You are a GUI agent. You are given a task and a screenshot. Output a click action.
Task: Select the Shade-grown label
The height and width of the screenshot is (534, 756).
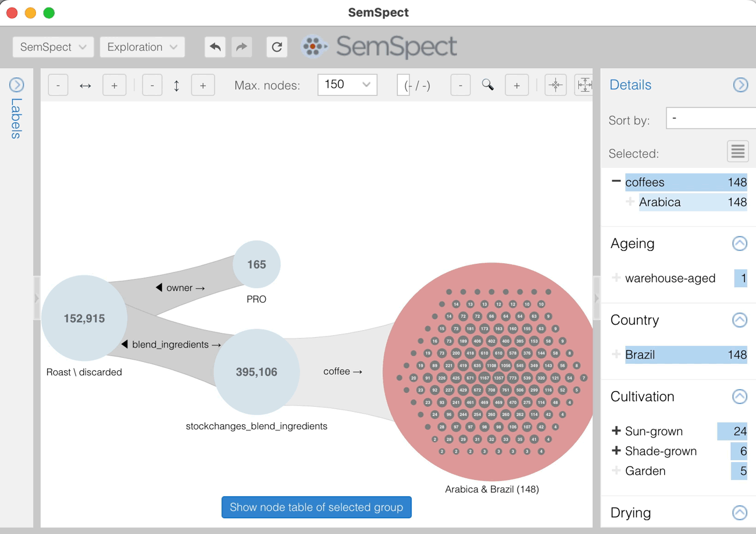661,451
